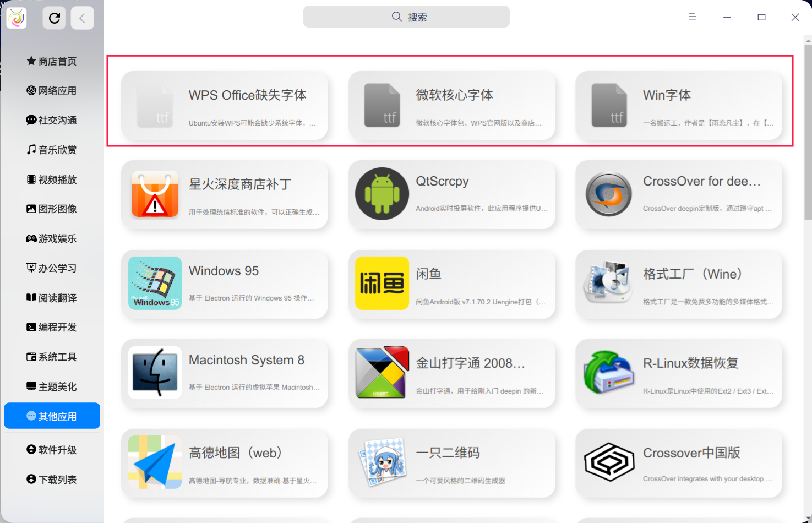This screenshot has width=812, height=523.
Task: Click the 搜索 search field
Action: coord(406,17)
